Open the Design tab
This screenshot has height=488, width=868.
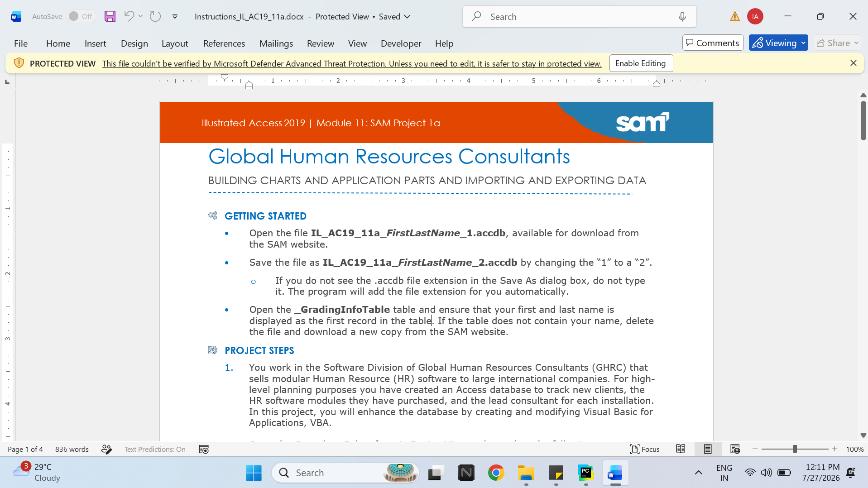134,43
